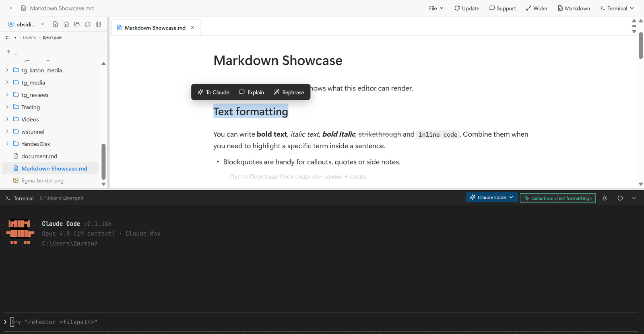
Task: Expand the wstunnel folder chevron
Action: 7,131
